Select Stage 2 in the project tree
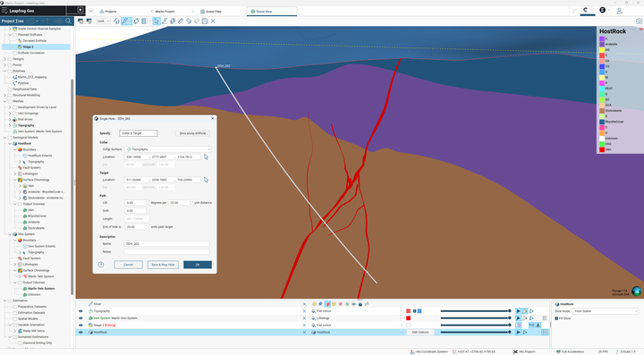 click(x=28, y=46)
